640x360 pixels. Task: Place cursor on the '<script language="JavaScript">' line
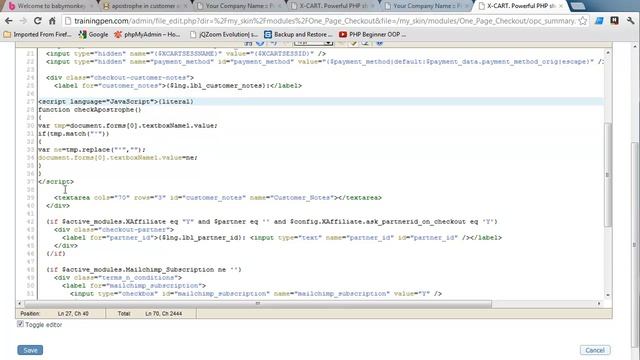[x=116, y=101]
